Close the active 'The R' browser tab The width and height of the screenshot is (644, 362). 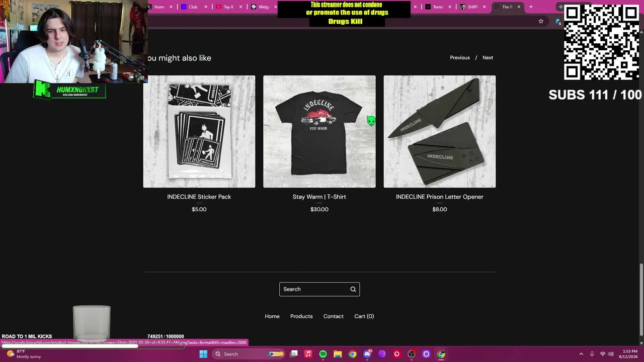point(519,7)
